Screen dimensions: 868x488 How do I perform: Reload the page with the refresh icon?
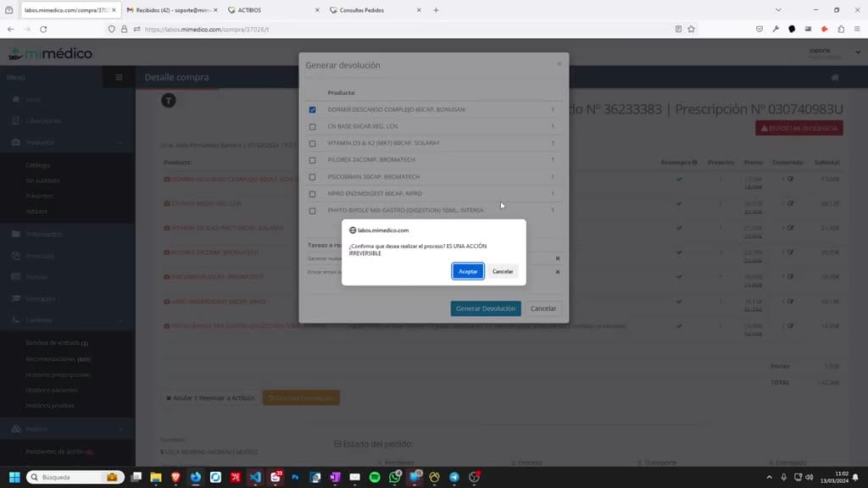(43, 30)
